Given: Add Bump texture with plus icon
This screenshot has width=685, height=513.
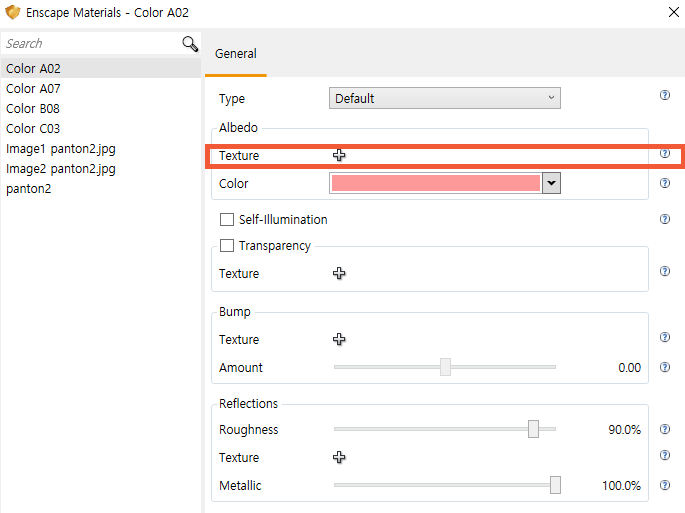Looking at the screenshot, I should pos(339,339).
